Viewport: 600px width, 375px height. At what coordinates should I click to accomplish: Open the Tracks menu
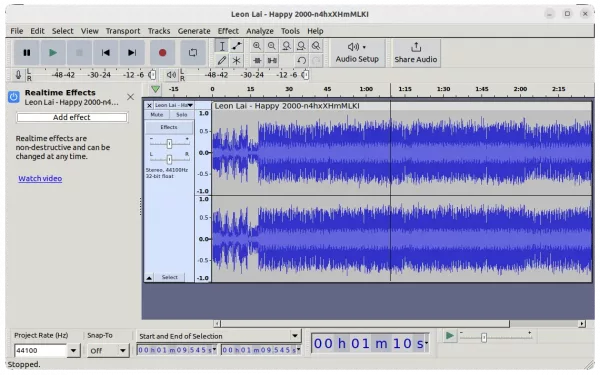click(159, 31)
